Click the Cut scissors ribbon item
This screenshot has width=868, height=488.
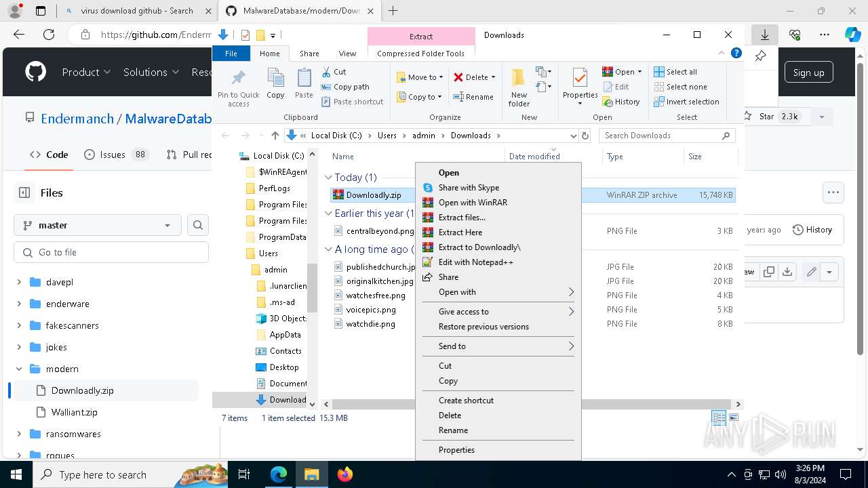coord(334,72)
